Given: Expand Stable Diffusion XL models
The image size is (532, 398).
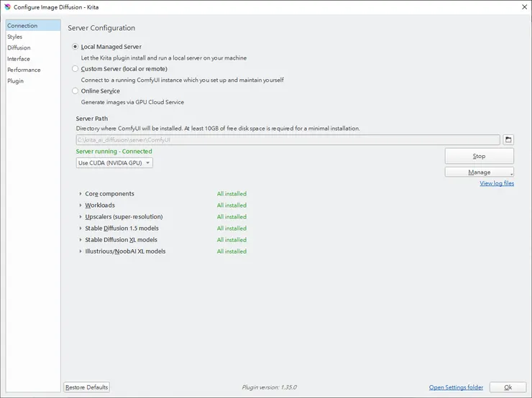Looking at the screenshot, I should click(81, 240).
